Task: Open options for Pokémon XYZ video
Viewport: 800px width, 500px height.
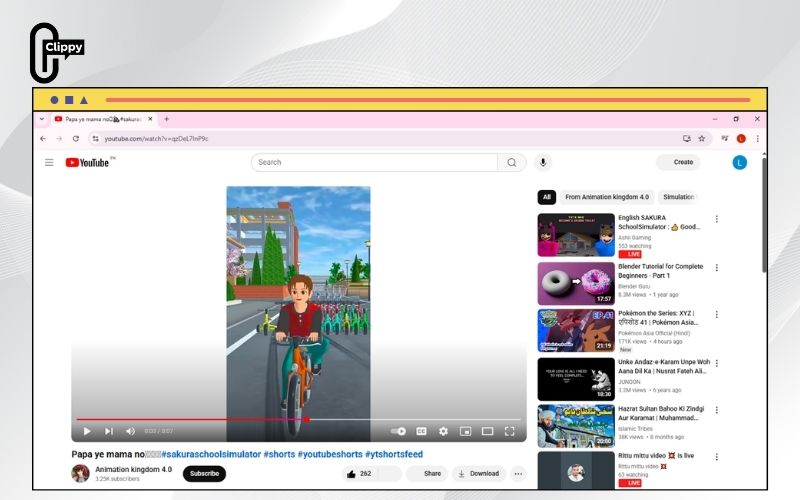Action: (716, 315)
